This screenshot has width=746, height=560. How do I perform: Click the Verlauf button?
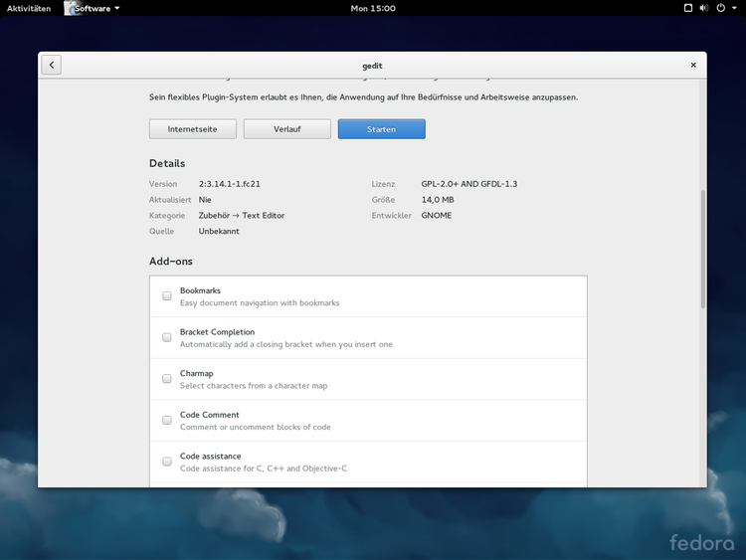pos(286,129)
